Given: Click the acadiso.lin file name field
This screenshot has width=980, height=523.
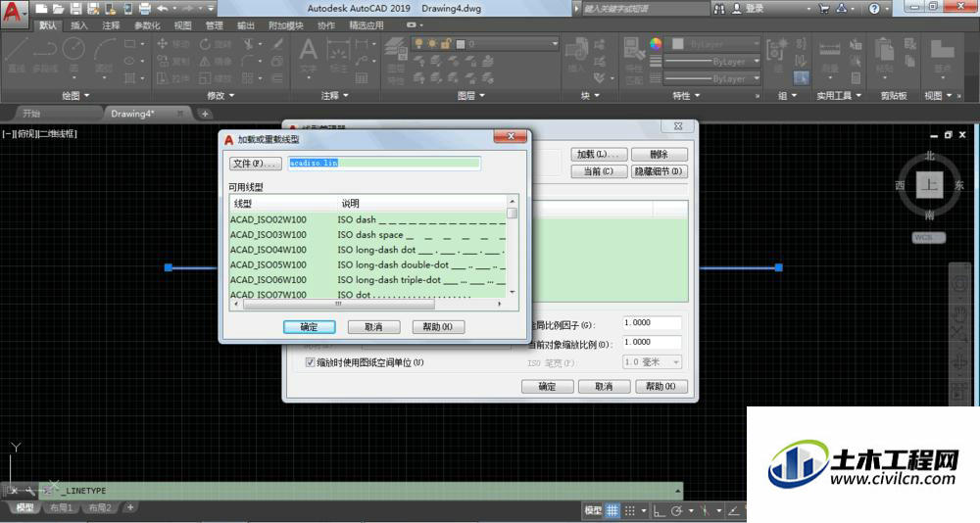Looking at the screenshot, I should click(384, 164).
